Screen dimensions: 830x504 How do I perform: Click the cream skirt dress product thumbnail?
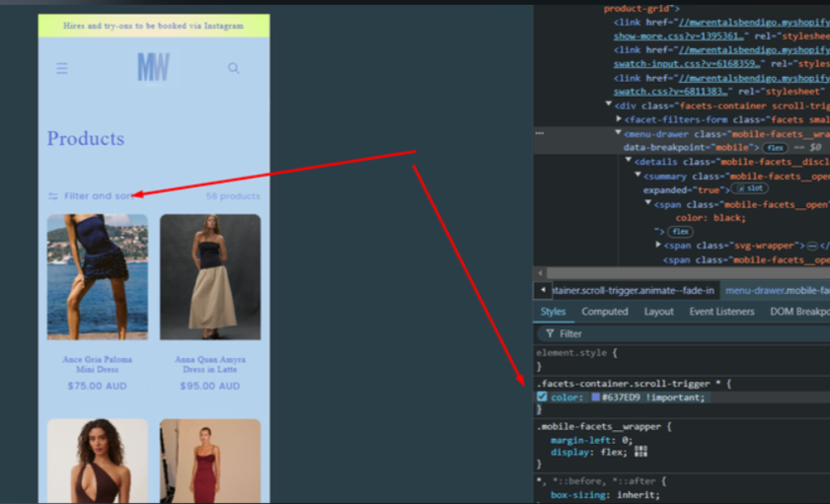[x=210, y=276]
